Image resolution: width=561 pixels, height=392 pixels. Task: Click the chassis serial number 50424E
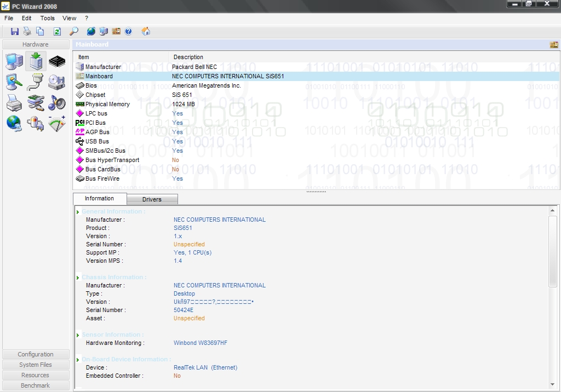coord(184,310)
